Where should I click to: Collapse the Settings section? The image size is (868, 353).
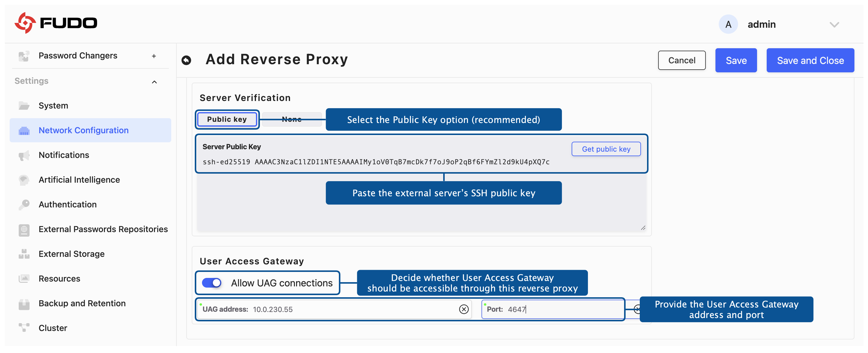pos(154,81)
